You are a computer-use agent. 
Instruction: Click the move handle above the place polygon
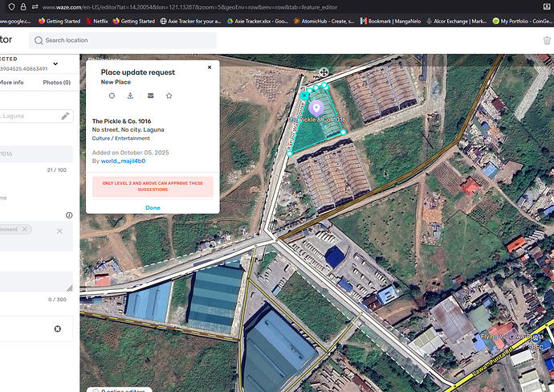coord(324,72)
